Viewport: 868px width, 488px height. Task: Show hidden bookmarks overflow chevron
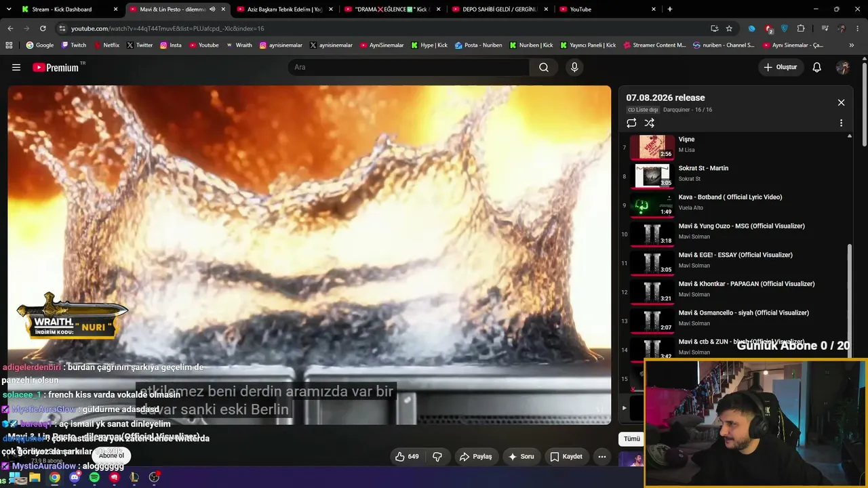click(851, 45)
